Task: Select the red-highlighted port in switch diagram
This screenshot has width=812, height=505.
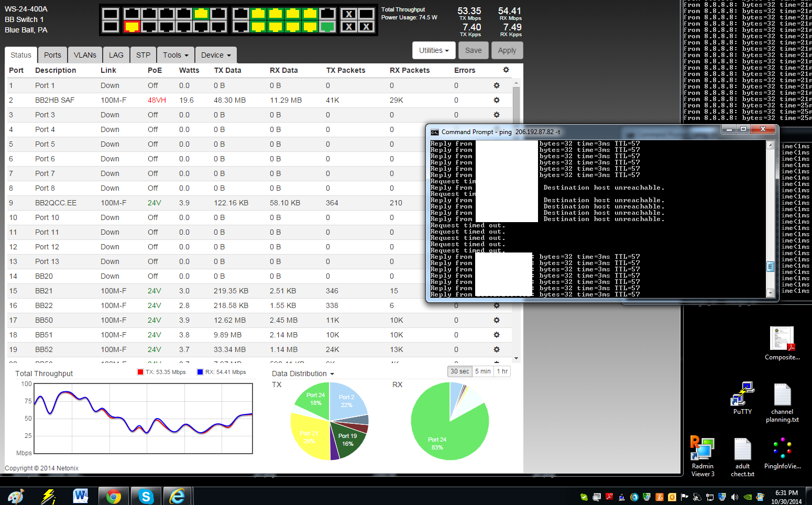Action: pyautogui.click(x=132, y=26)
